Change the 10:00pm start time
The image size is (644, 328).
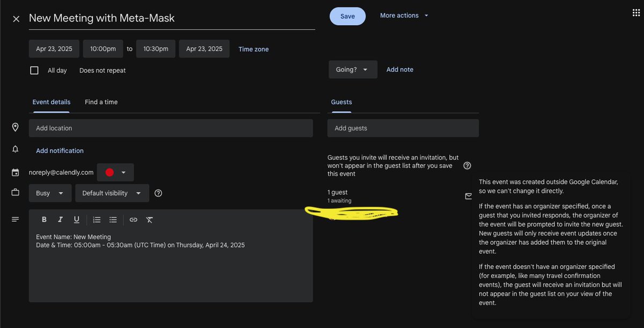pyautogui.click(x=103, y=49)
